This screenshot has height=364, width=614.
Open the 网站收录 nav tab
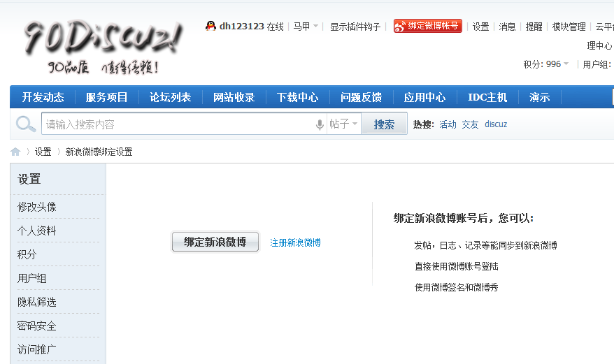click(x=234, y=97)
